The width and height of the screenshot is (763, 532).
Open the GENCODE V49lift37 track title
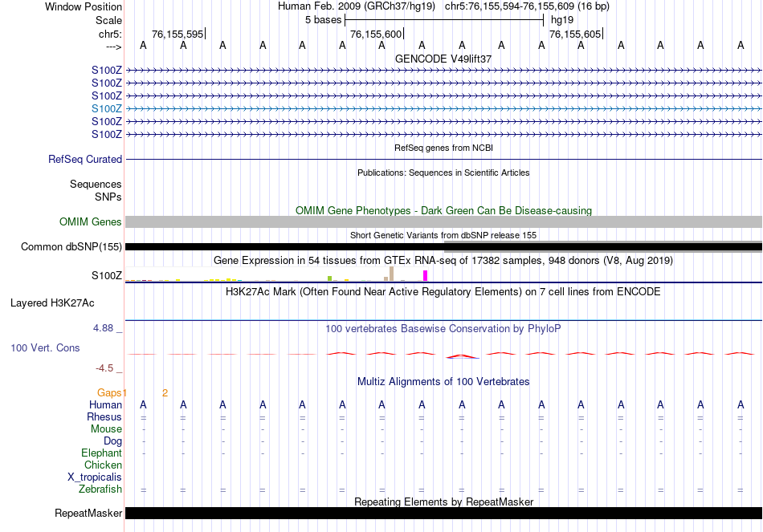click(x=443, y=59)
